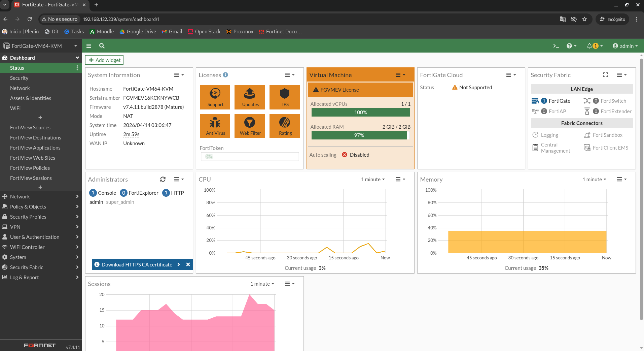644x351 pixels.
Task: Click the Web Filter license tile
Action: [x=250, y=126]
